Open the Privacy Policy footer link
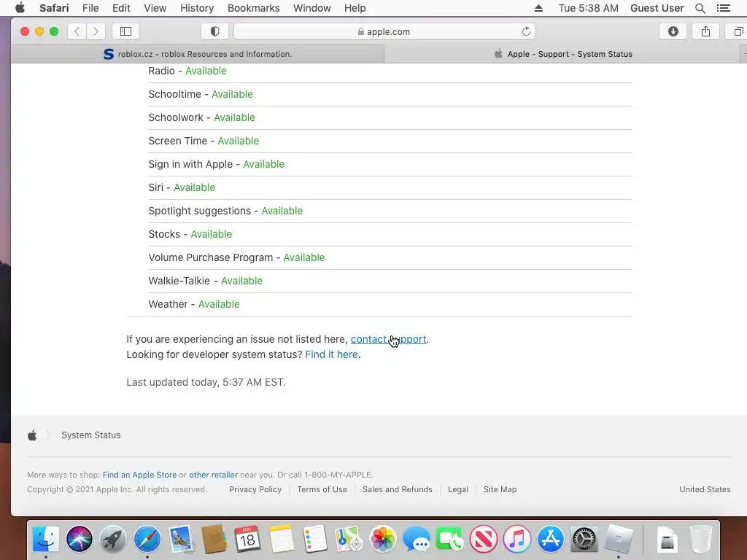This screenshot has width=747, height=560. coord(255,489)
